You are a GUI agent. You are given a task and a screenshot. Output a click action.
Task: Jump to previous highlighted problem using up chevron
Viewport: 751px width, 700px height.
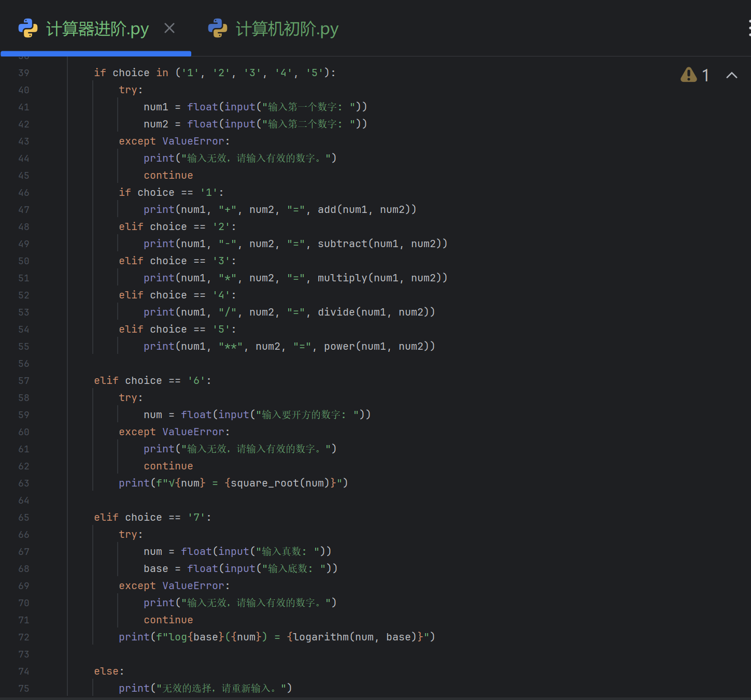tap(731, 75)
